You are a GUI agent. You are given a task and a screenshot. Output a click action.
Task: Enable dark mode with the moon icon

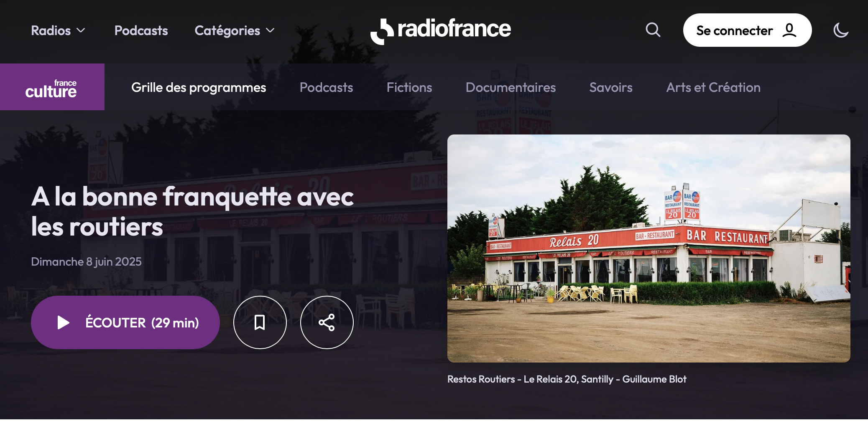[841, 30]
